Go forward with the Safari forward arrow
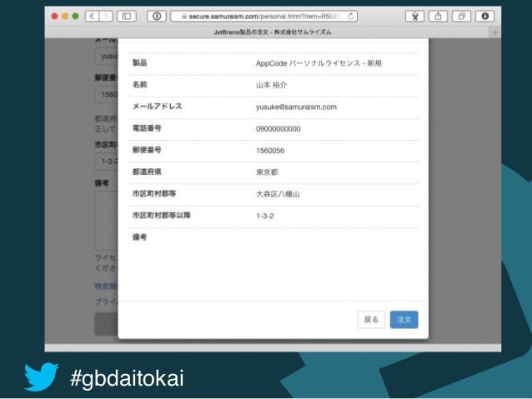Viewport: 532px width, 399px height. click(106, 16)
